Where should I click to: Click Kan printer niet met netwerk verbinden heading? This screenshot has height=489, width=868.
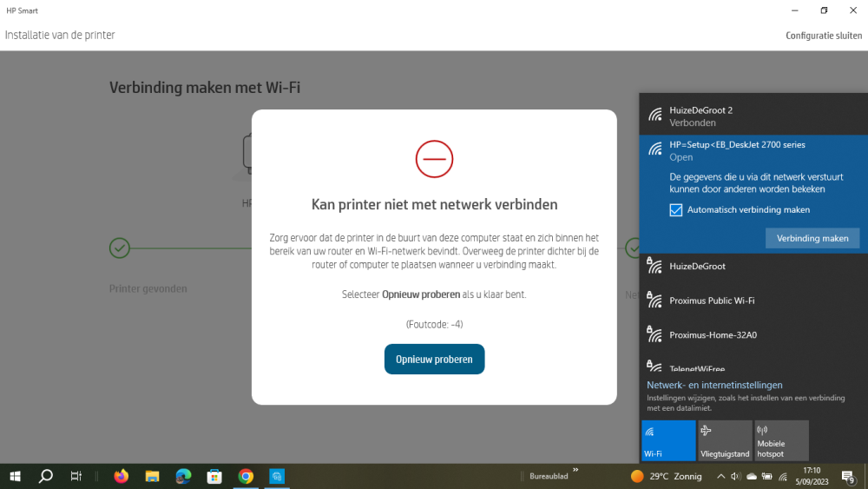tap(434, 204)
